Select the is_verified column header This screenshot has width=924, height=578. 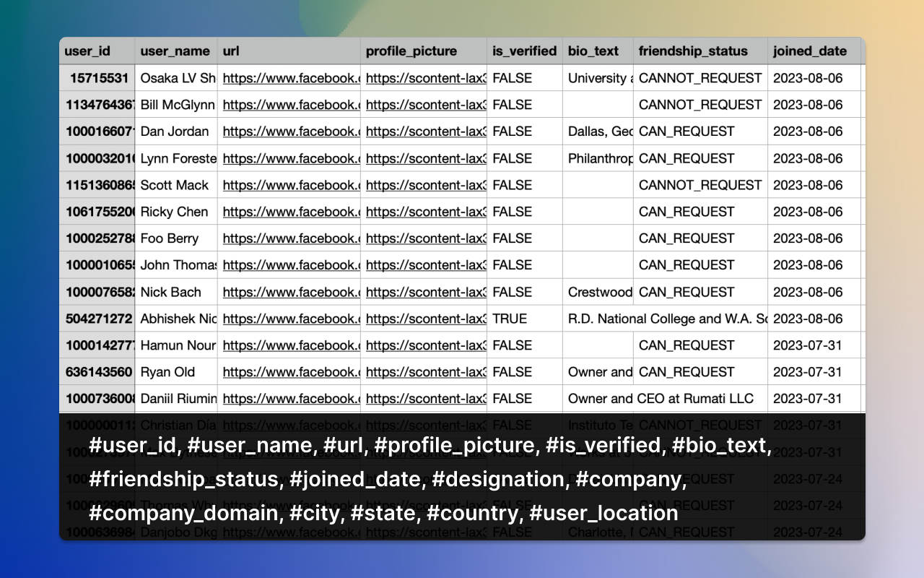pos(525,51)
